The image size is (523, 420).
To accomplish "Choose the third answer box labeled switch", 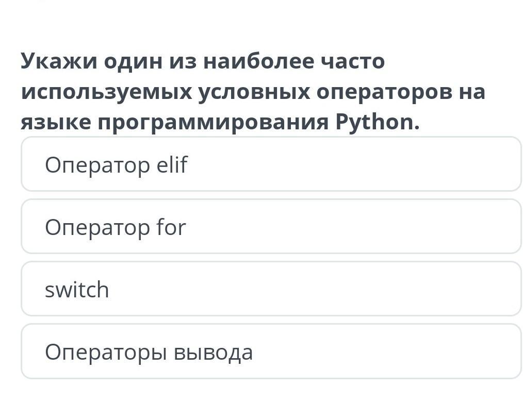I will (271, 289).
